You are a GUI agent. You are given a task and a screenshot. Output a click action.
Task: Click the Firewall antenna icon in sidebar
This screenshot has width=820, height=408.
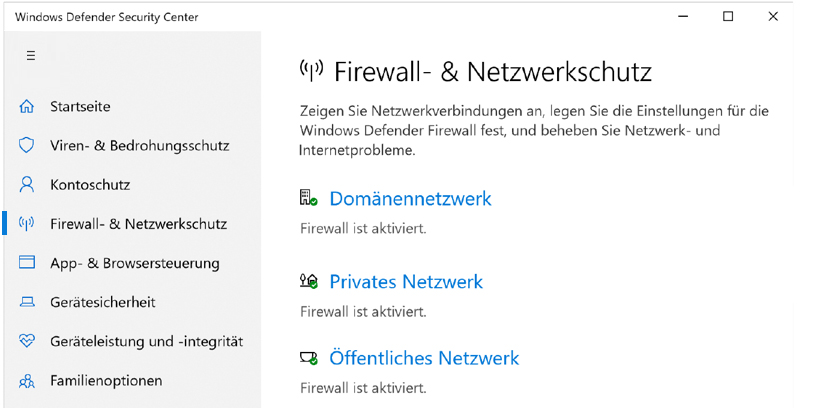point(26,224)
